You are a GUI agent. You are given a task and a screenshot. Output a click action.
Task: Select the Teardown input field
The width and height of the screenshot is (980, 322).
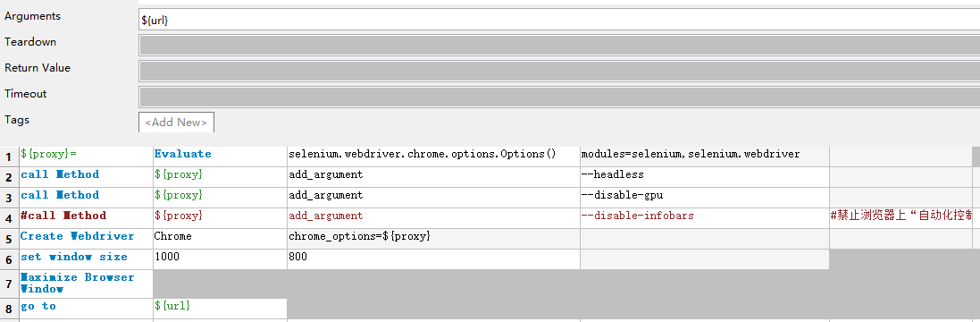pyautogui.click(x=559, y=45)
